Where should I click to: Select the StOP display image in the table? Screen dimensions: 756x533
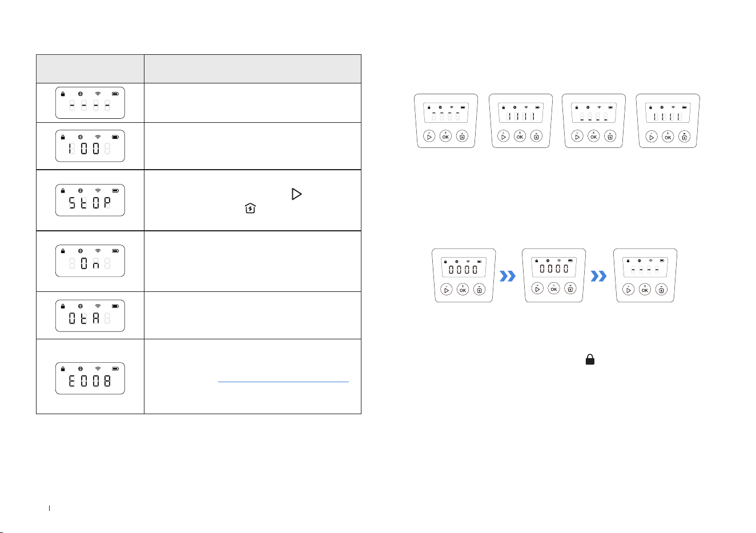click(x=90, y=200)
